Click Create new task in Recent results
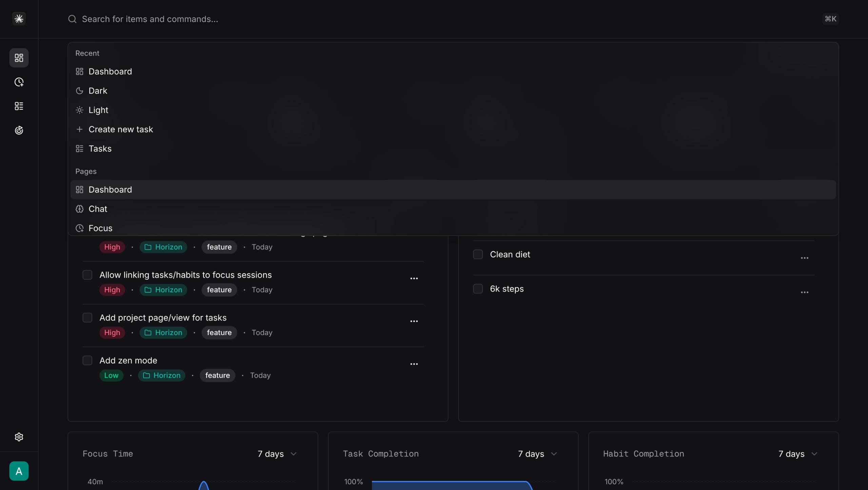The width and height of the screenshot is (868, 490). [121, 129]
